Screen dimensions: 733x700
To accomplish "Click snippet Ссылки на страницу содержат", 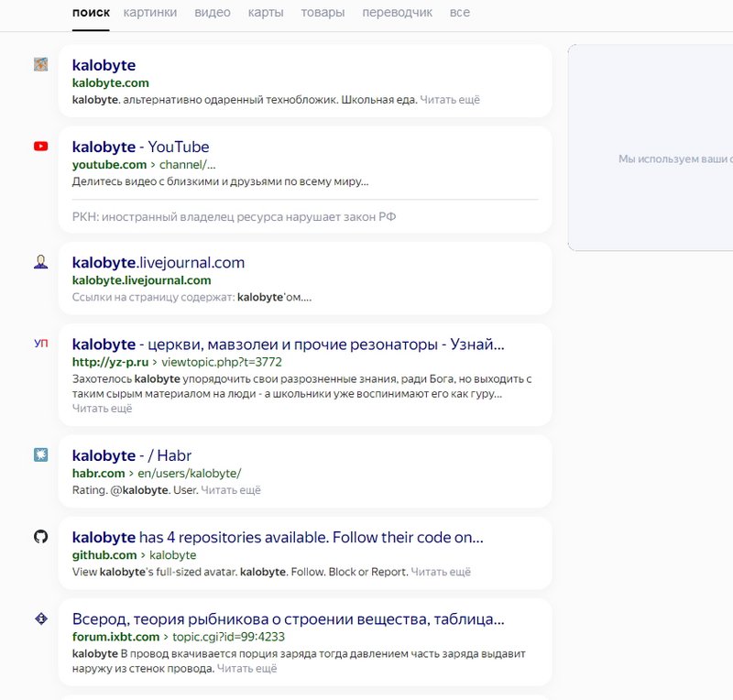I will 191,297.
